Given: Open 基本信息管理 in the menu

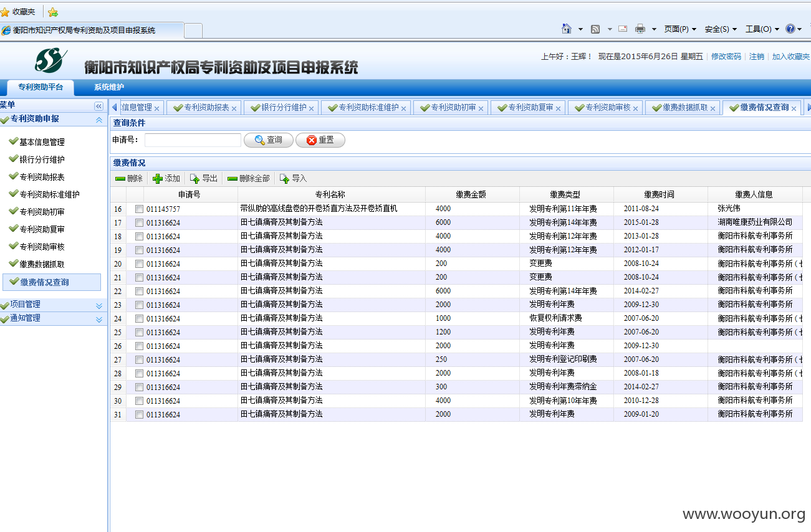Looking at the screenshot, I should tap(42, 142).
